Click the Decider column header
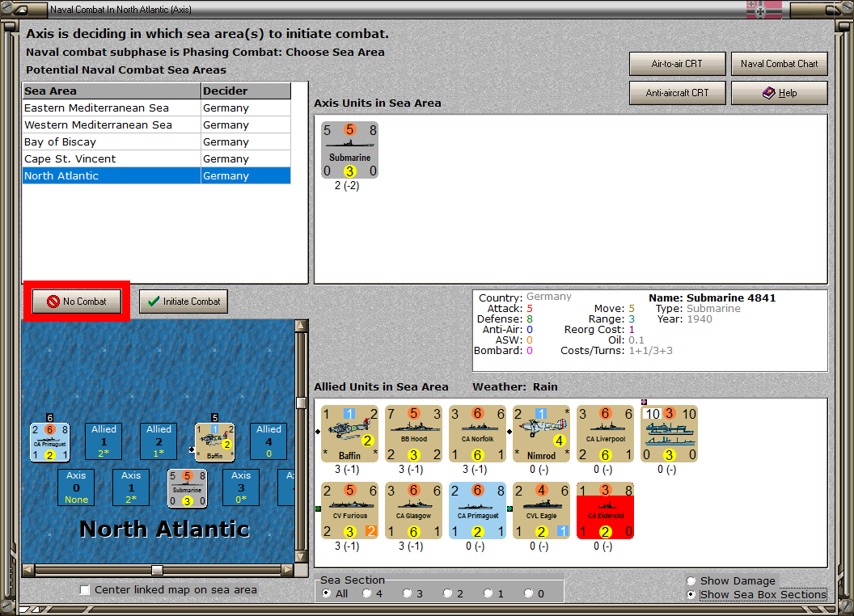 point(246,91)
